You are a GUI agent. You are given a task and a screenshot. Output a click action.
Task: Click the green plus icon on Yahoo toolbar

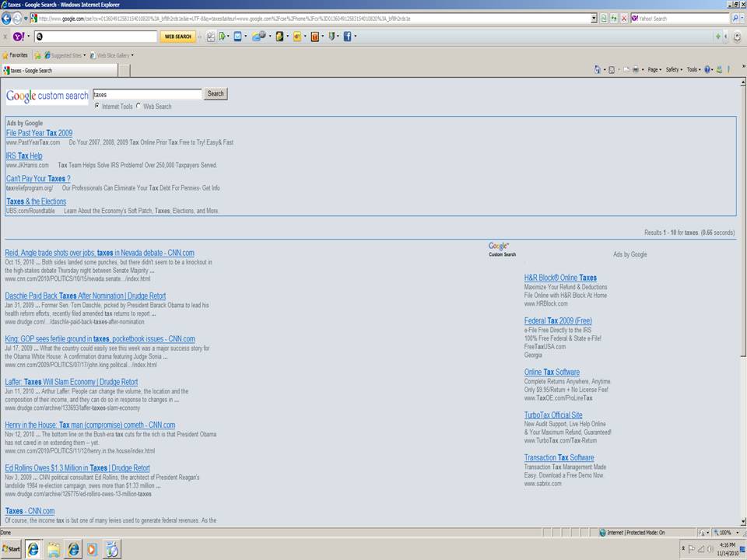(718, 37)
